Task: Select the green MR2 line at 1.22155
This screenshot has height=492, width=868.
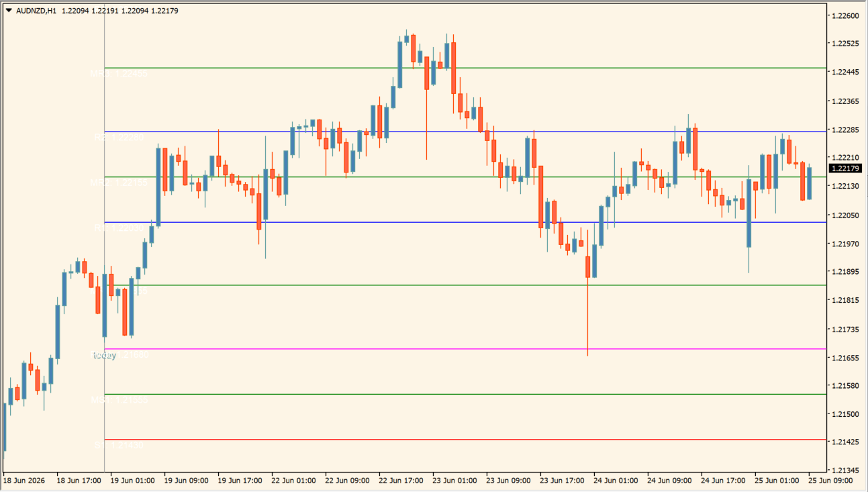Action: pyautogui.click(x=466, y=177)
